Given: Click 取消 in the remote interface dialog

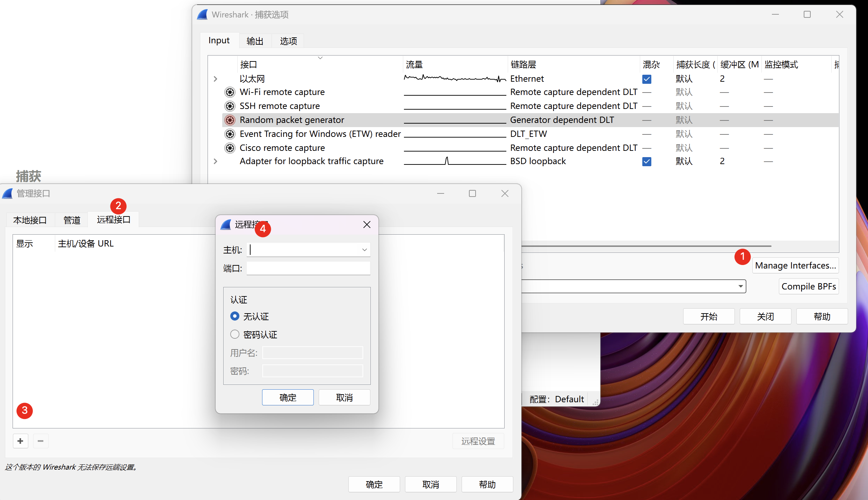Looking at the screenshot, I should tap(344, 397).
